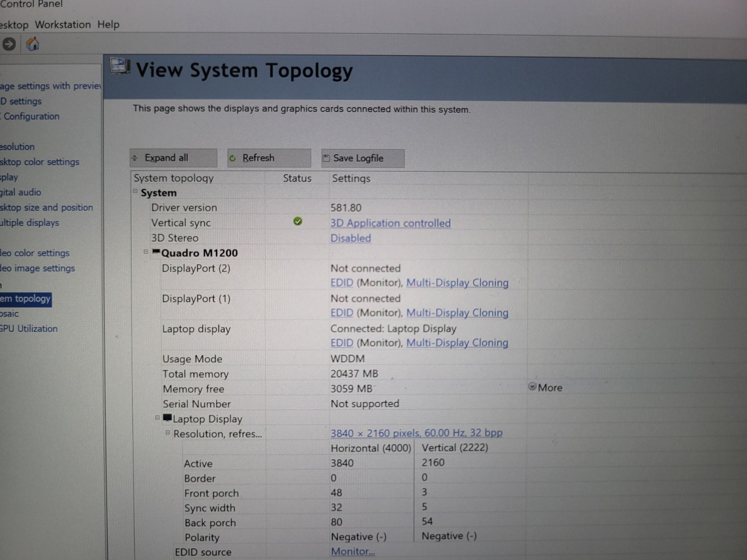This screenshot has width=747, height=560.
Task: Select video color settings in sidebar
Action: [35, 253]
